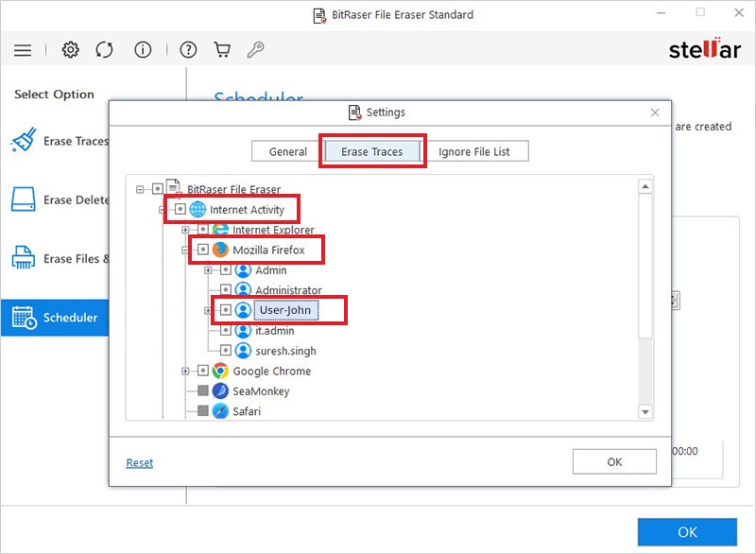Select the User-John tree label
Screen dimensions: 756x554
(285, 310)
